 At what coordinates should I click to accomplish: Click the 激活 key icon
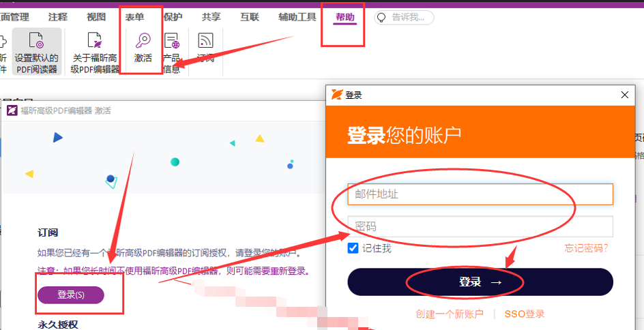click(143, 41)
